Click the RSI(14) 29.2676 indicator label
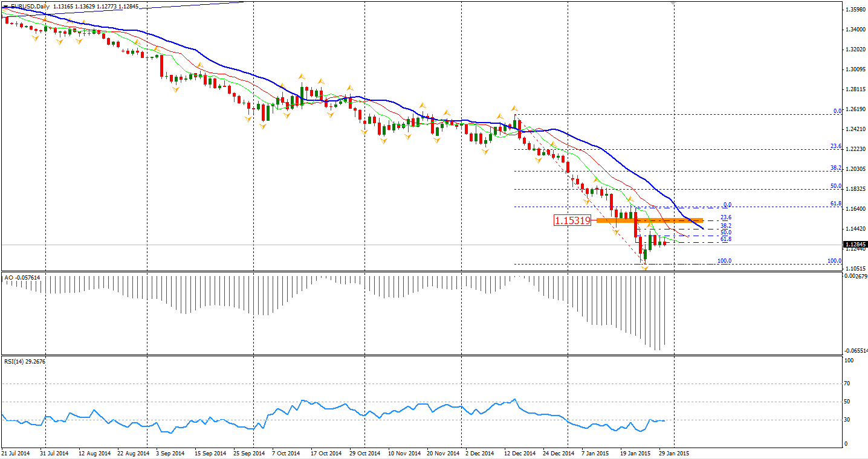Image resolution: width=868 pixels, height=459 pixels. [x=25, y=361]
